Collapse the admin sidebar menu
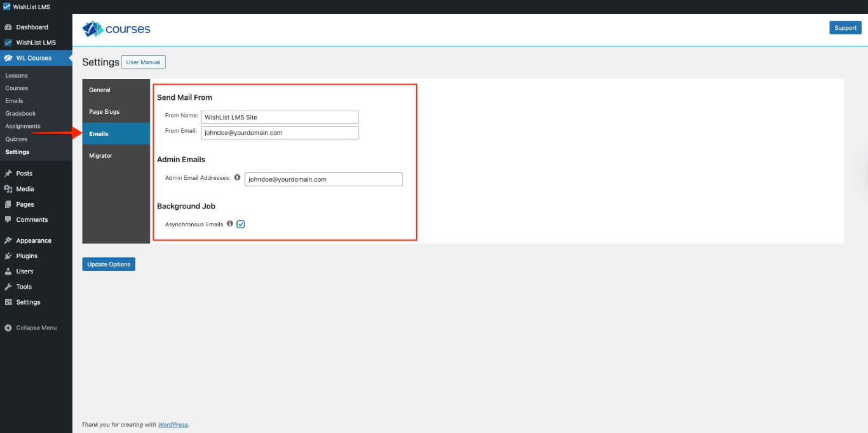Viewport: 868px width, 433px height. (x=8, y=327)
